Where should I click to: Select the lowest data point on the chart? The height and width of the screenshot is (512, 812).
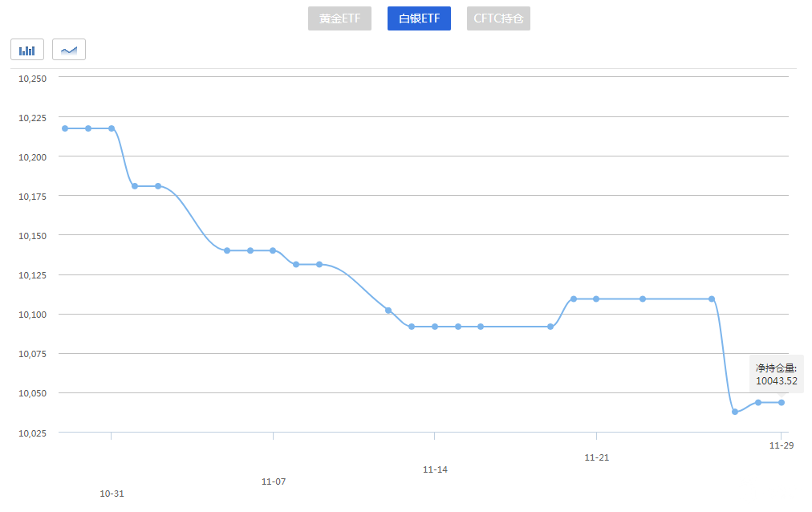tap(735, 412)
